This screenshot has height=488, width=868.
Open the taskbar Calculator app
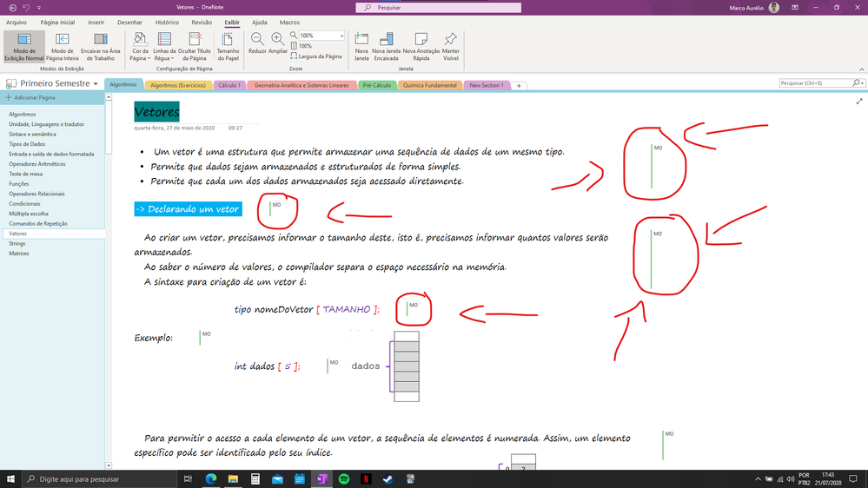coord(255,479)
